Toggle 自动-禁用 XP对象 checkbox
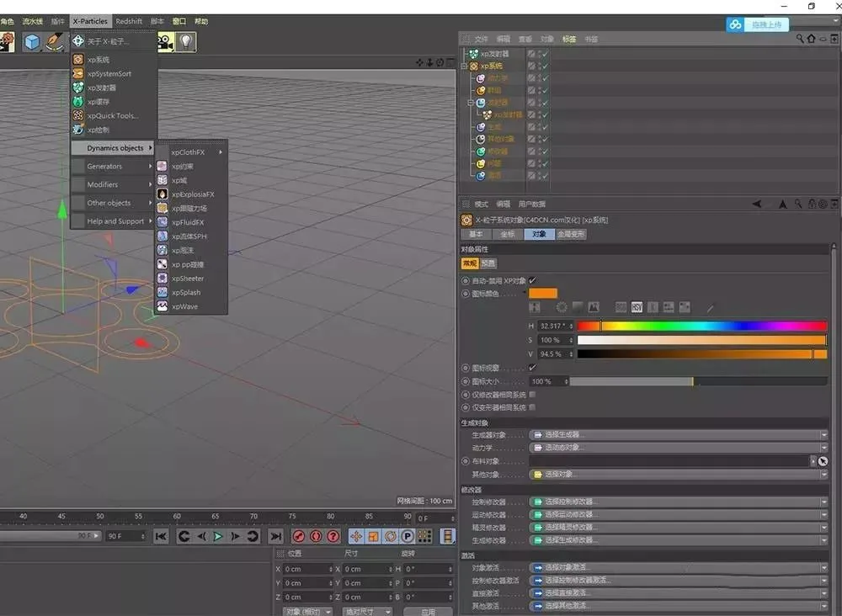Image resolution: width=842 pixels, height=616 pixels. click(x=532, y=280)
